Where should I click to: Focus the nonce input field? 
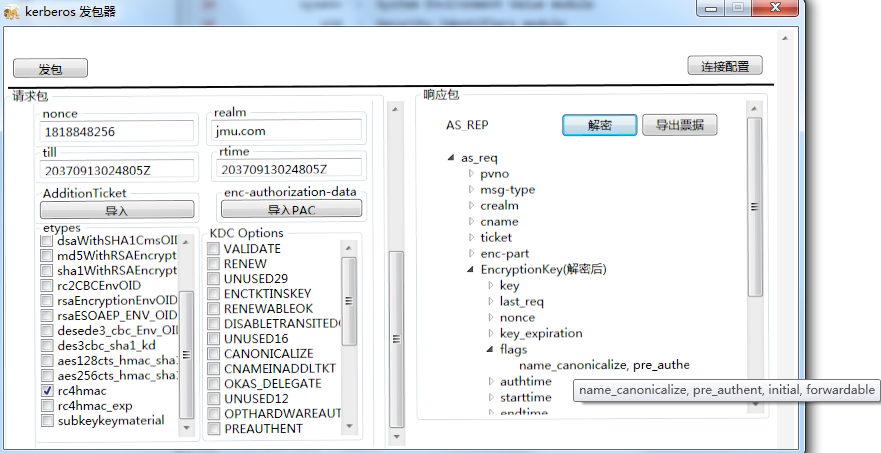[x=117, y=132]
